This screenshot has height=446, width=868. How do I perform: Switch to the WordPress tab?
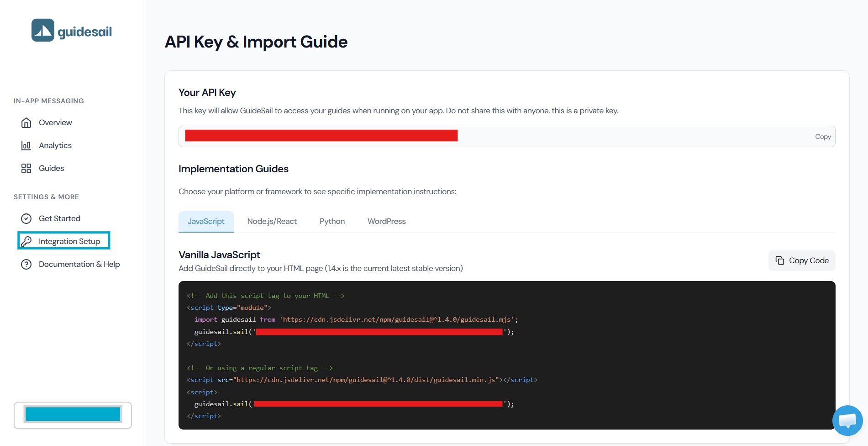[x=386, y=221]
